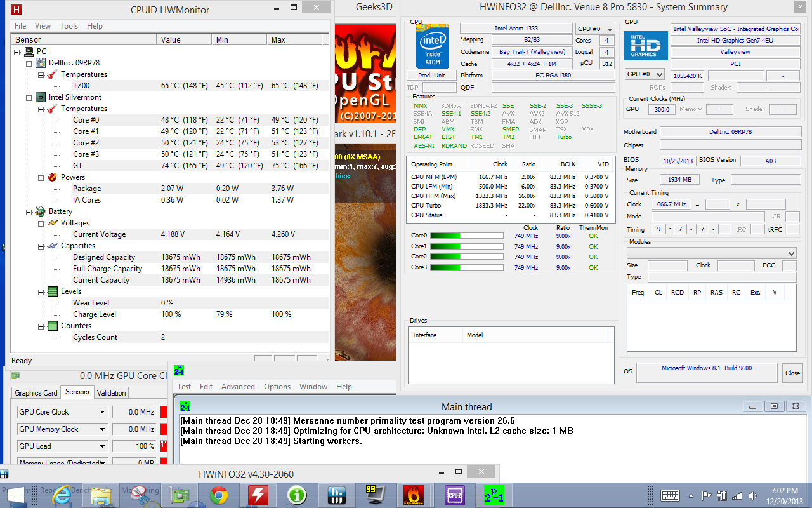Click the Max column header
This screenshot has width=812, height=508.
coord(294,39)
